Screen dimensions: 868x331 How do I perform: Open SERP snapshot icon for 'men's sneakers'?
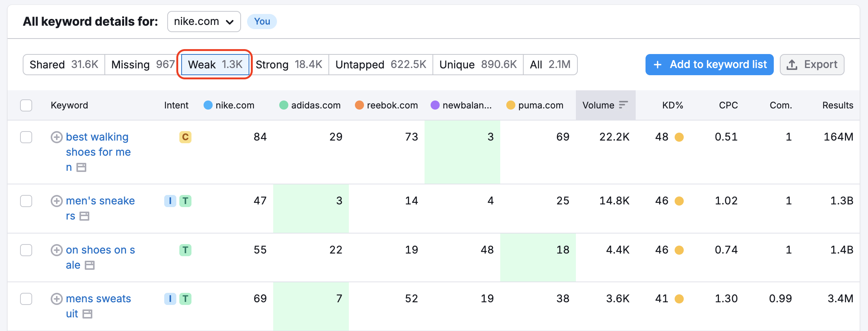tap(84, 216)
